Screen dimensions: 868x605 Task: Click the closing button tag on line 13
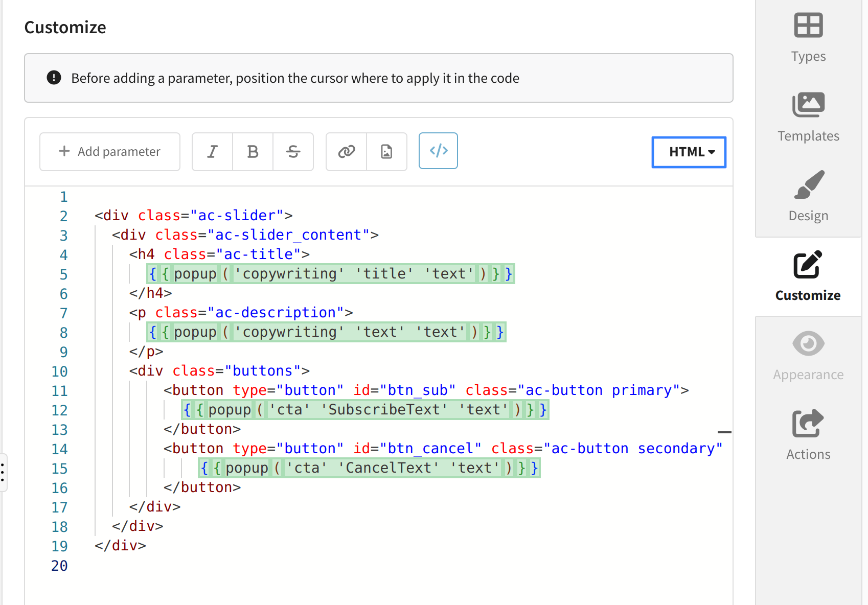coord(202,429)
